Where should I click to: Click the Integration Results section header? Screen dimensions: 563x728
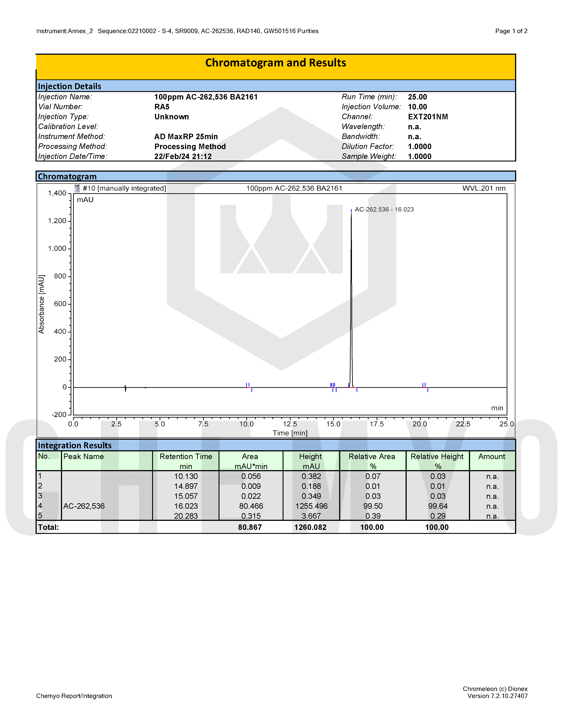[x=276, y=445]
